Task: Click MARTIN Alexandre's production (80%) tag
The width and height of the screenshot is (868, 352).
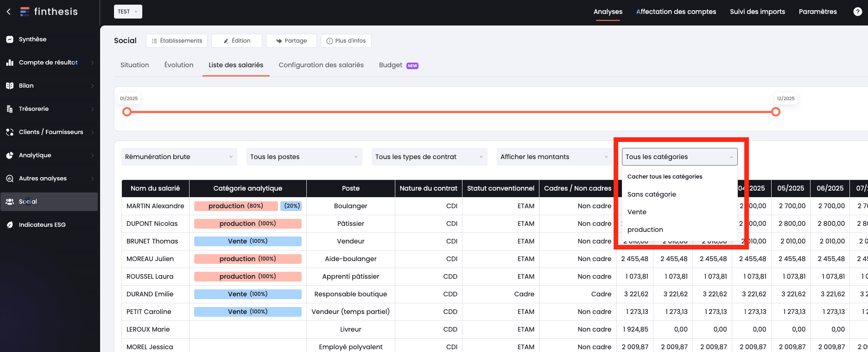Action: 236,206
